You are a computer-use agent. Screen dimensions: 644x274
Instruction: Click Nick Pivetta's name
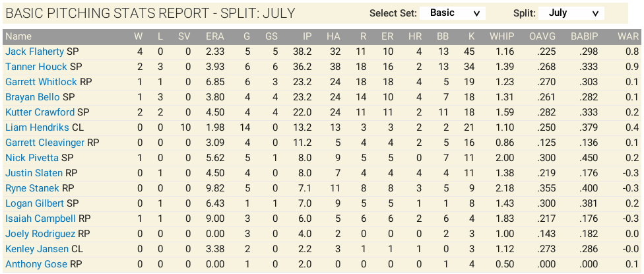click(x=32, y=158)
